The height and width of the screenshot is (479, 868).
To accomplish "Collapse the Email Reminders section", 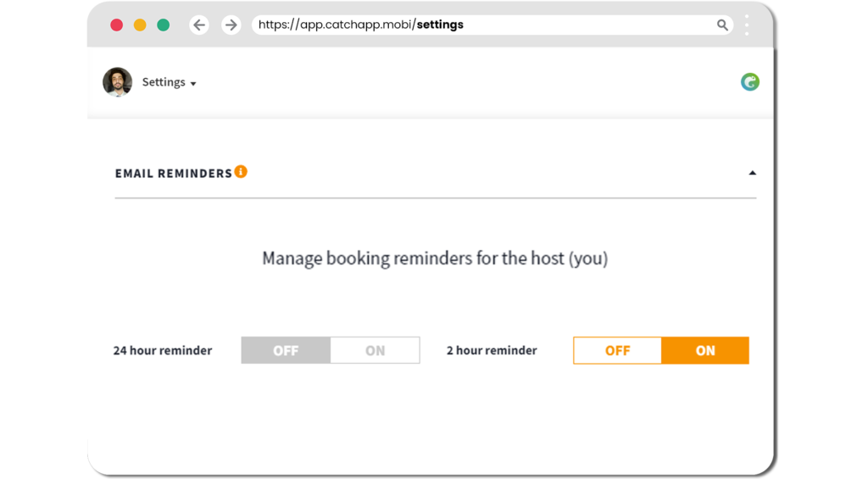I will click(753, 173).
